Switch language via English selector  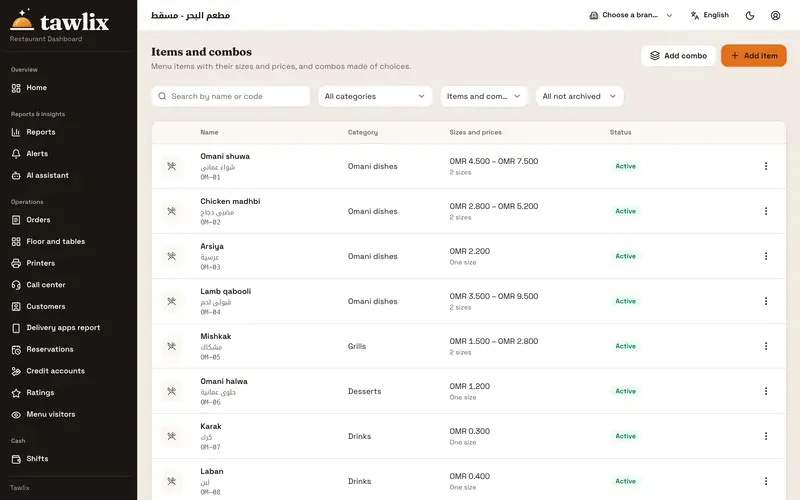(710, 15)
